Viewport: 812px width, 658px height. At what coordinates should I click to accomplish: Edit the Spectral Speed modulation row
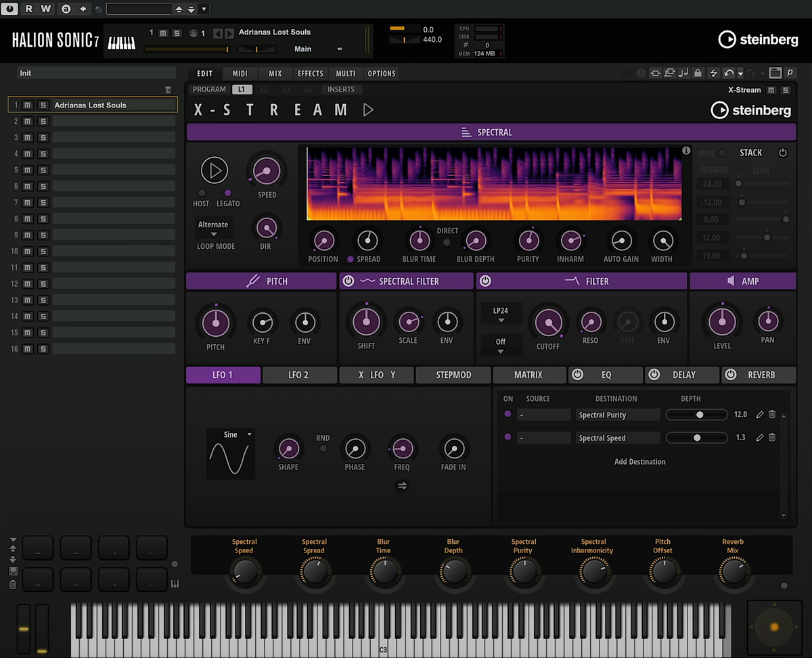(760, 438)
